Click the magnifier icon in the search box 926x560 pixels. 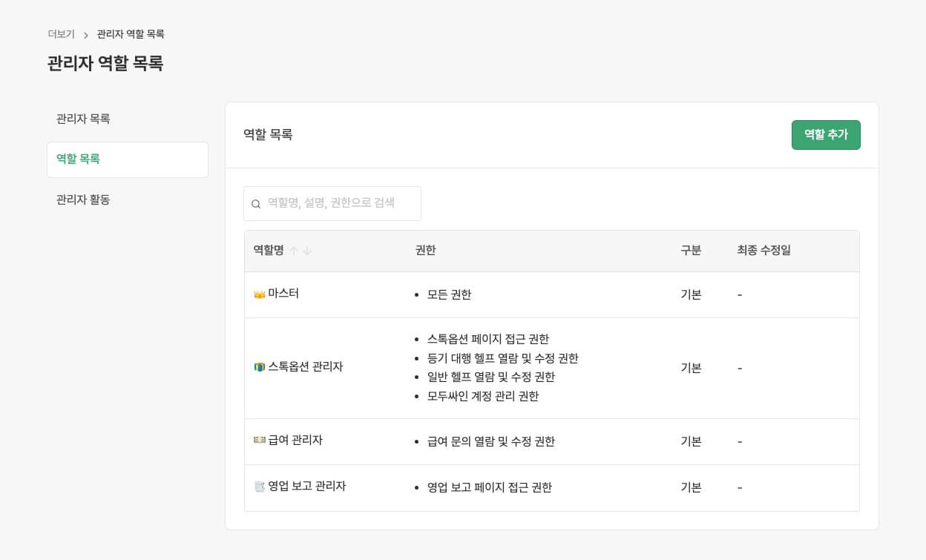point(256,204)
